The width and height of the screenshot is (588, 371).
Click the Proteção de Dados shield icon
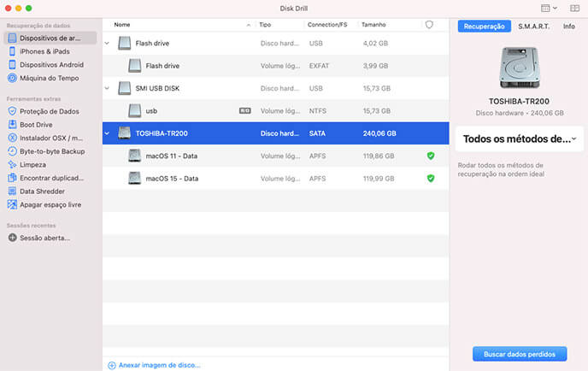[x=12, y=111]
